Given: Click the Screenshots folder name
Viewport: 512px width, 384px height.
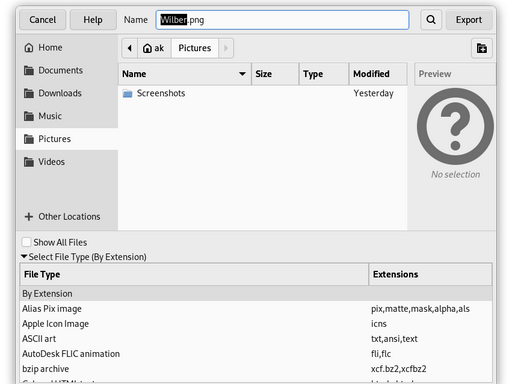Looking at the screenshot, I should tap(161, 93).
